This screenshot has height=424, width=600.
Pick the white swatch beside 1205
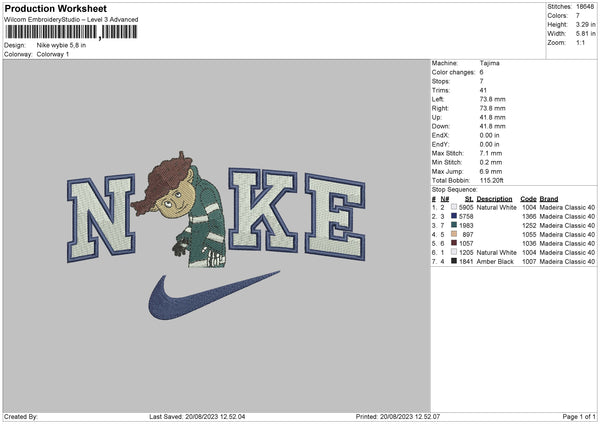click(454, 252)
